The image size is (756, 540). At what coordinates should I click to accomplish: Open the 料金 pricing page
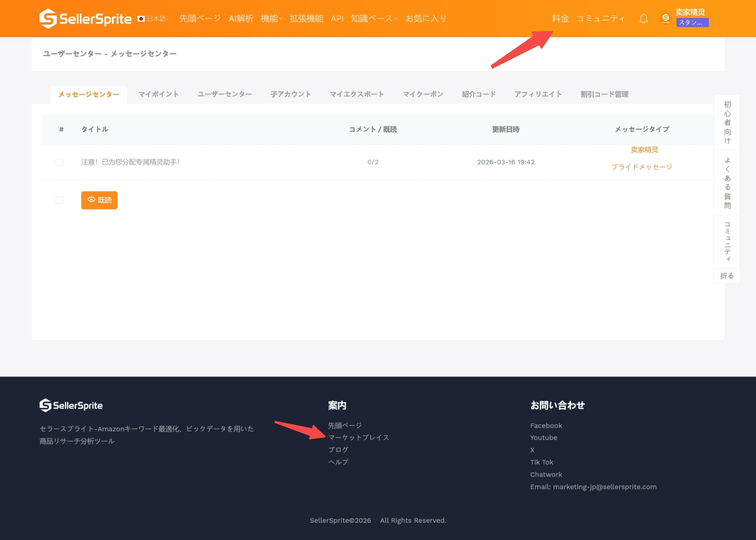point(560,19)
